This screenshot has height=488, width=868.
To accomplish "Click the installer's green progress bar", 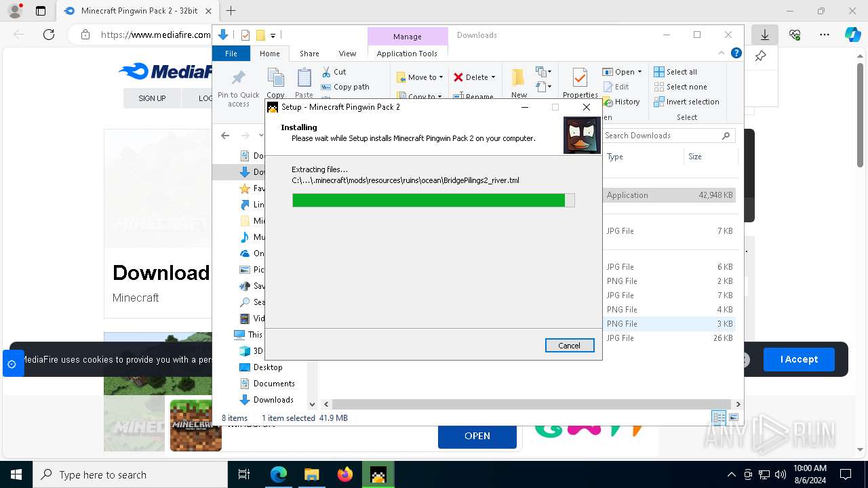I will (433, 200).
